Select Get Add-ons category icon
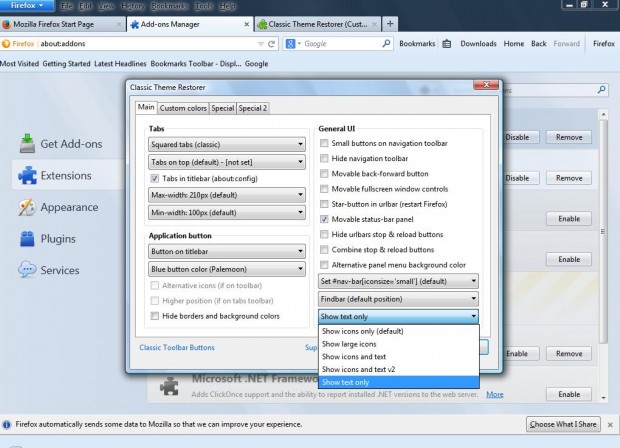 tap(27, 144)
